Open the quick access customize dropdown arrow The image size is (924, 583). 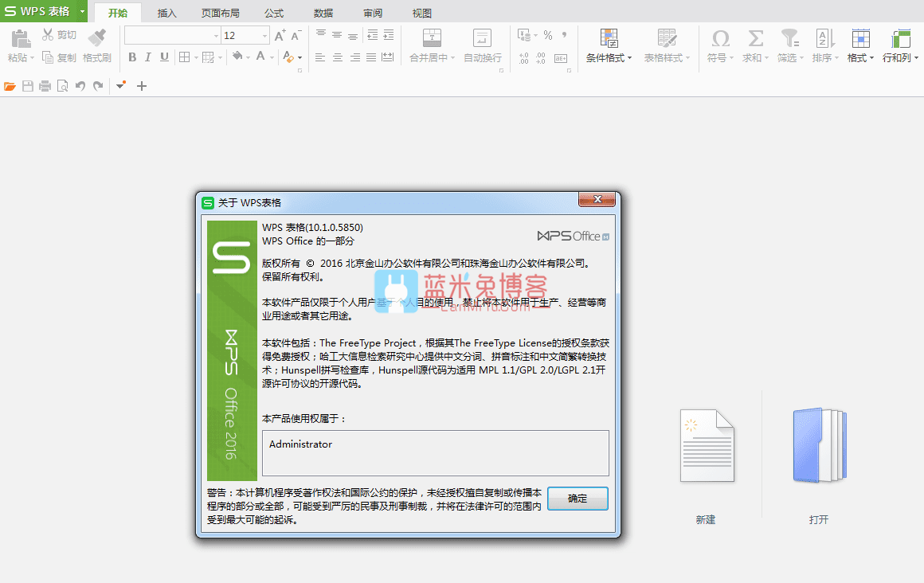pyautogui.click(x=120, y=86)
